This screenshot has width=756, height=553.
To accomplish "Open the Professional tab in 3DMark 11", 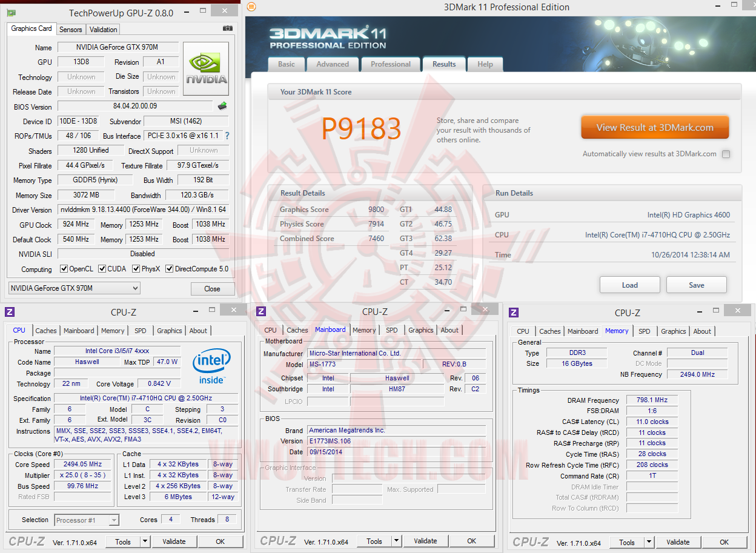I will tap(391, 64).
